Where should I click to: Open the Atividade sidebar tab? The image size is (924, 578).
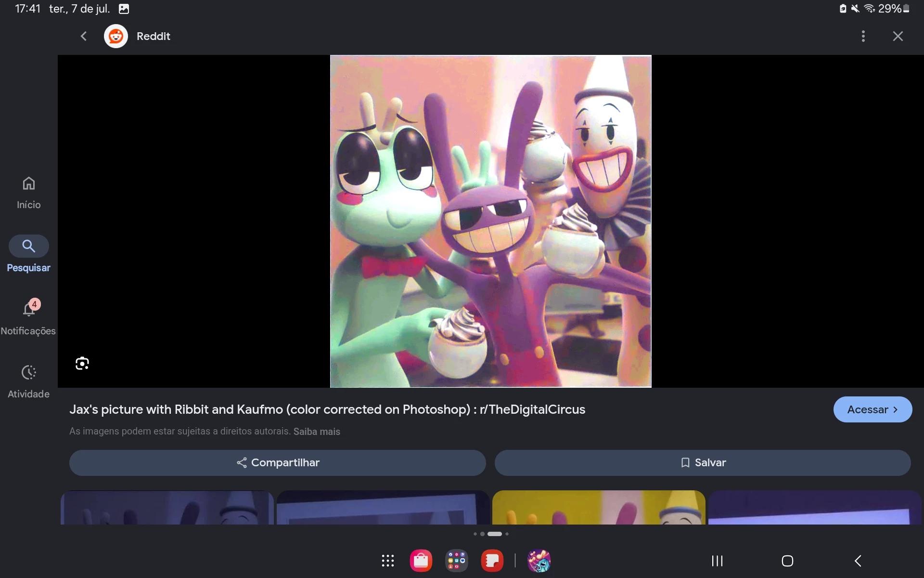click(x=28, y=381)
